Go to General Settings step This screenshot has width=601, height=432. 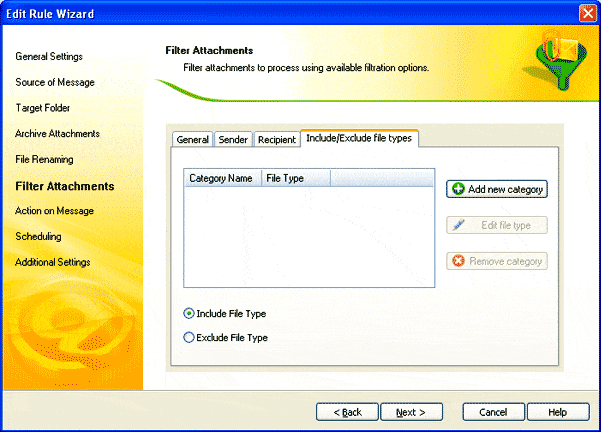click(49, 57)
